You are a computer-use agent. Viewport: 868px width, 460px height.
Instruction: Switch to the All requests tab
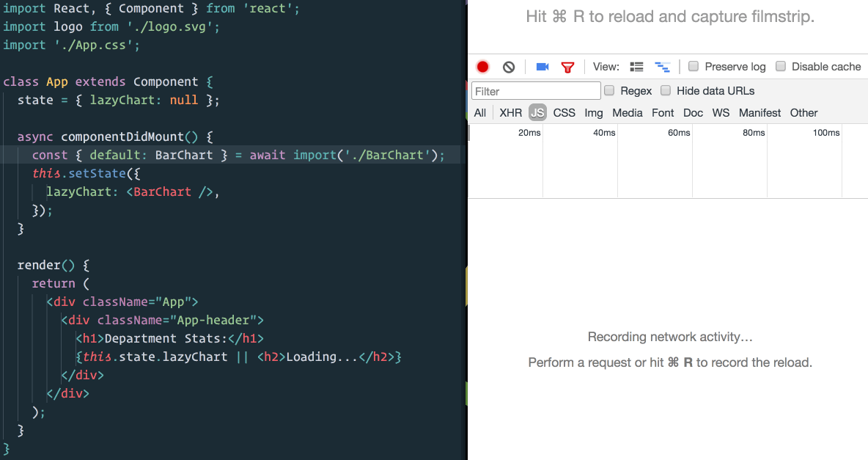(479, 112)
